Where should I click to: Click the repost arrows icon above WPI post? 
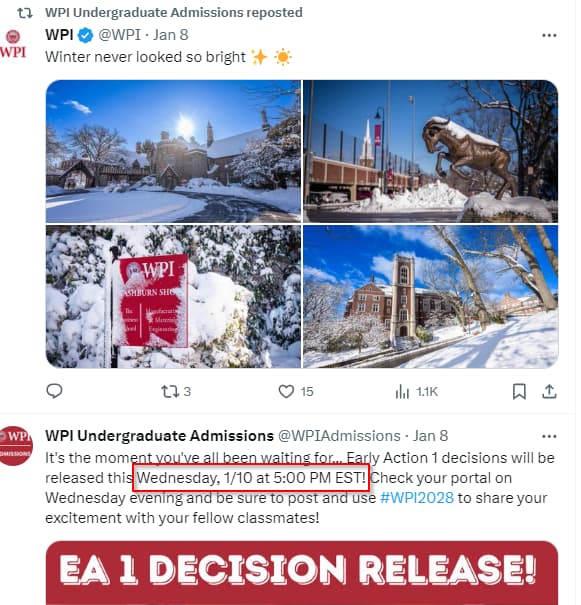[x=25, y=13]
